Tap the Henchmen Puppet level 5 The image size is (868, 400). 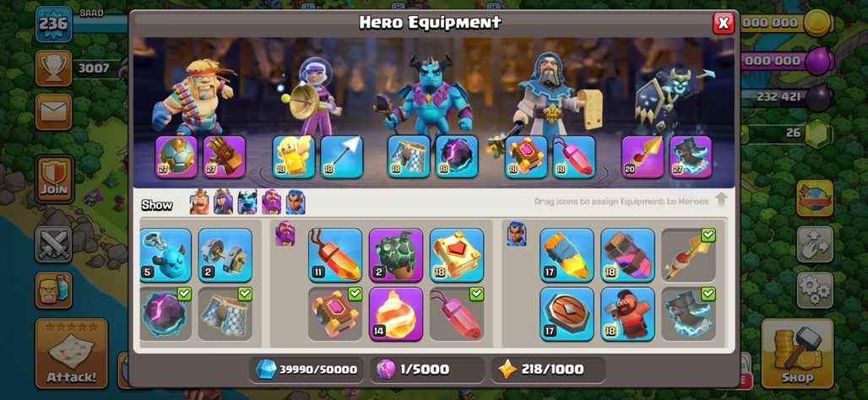coord(165,255)
